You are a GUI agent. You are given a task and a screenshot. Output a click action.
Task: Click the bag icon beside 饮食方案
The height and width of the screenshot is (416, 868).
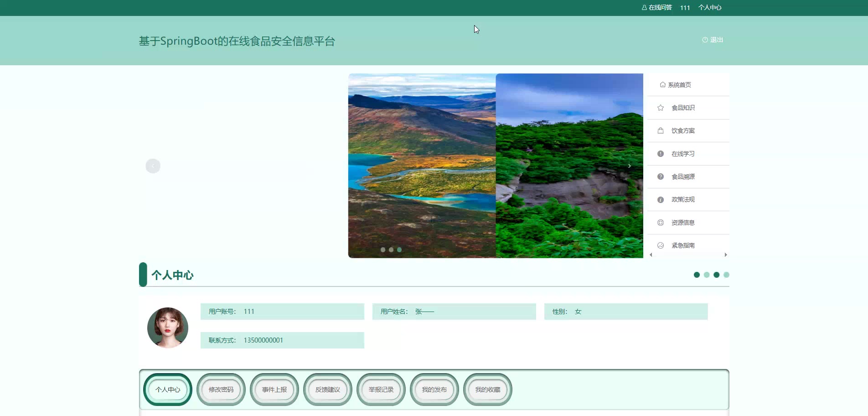(660, 130)
